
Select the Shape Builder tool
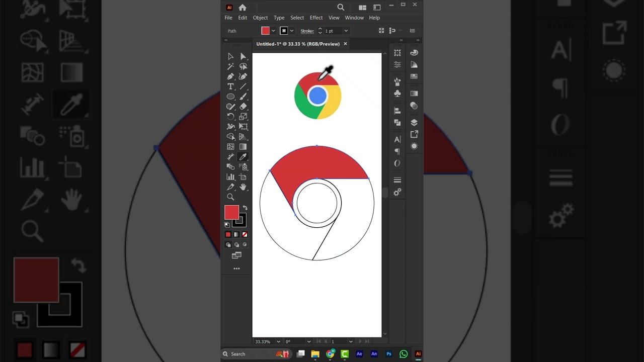(x=230, y=137)
